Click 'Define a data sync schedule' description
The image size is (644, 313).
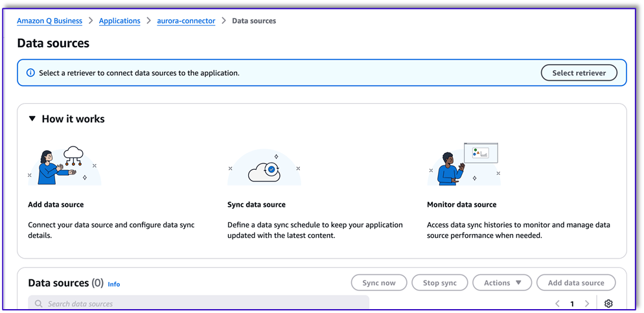pos(315,231)
